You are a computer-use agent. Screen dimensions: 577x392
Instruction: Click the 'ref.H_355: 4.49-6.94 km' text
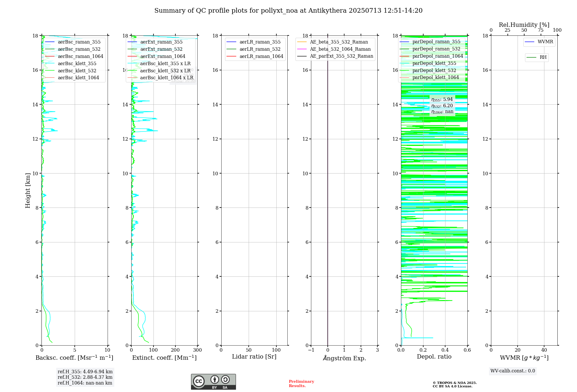[85, 372]
